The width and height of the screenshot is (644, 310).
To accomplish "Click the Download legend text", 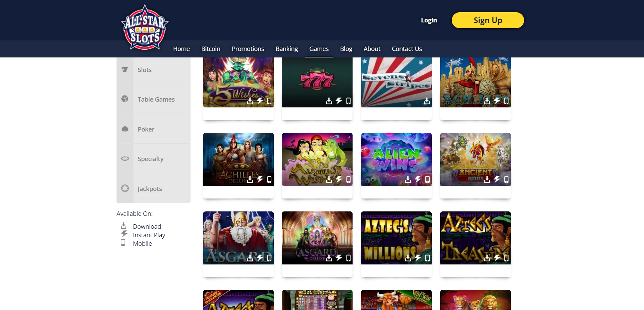I will (147, 226).
